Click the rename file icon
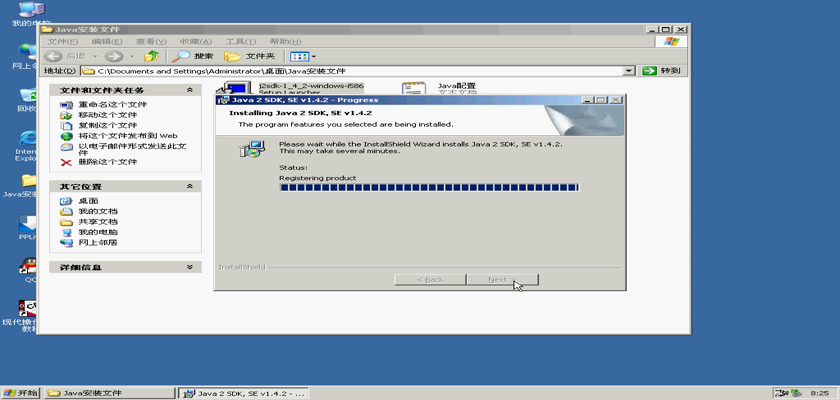This screenshot has height=400, width=840. coord(66,104)
